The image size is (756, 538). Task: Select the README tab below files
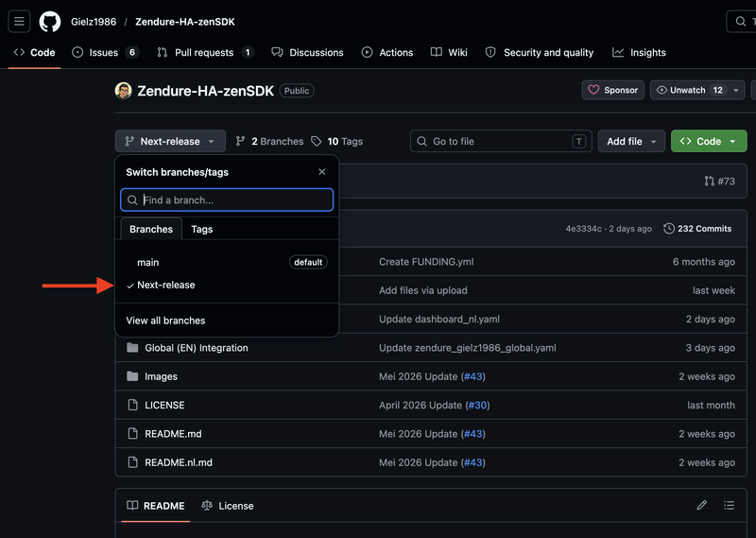(156, 506)
